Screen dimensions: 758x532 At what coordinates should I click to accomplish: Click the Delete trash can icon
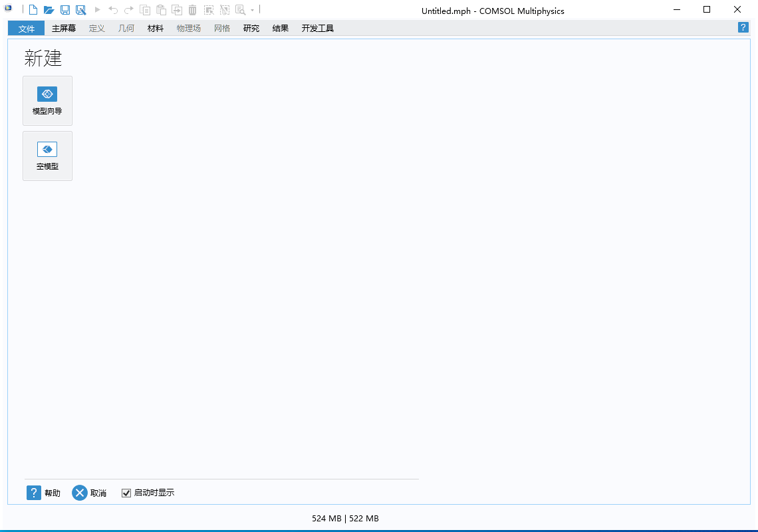192,10
